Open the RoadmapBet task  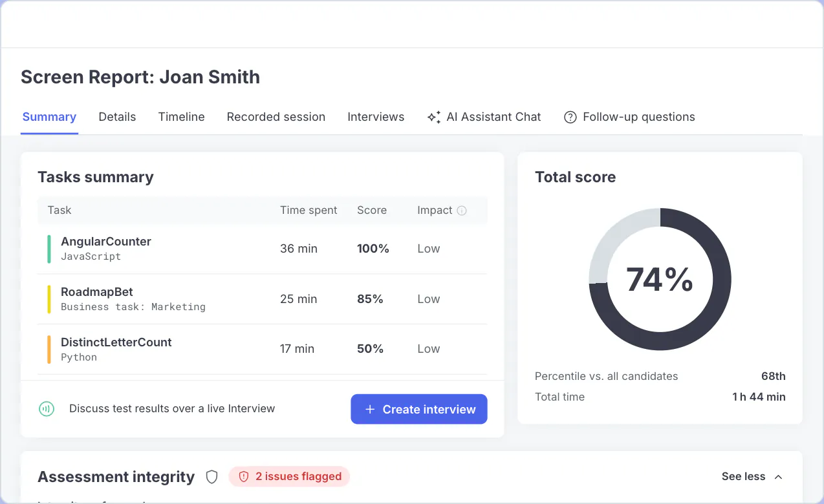(97, 292)
